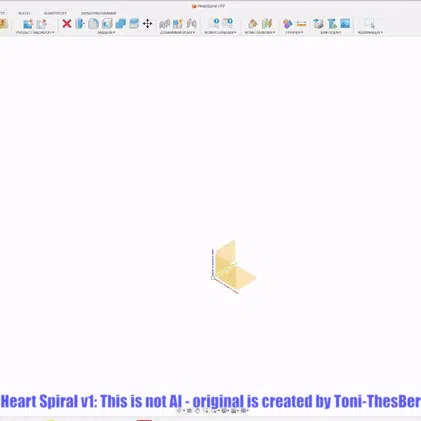The width and height of the screenshot is (421, 421).
Task: Click the blue create icon with sparkle
Action: pyautogui.click(x=28, y=24)
